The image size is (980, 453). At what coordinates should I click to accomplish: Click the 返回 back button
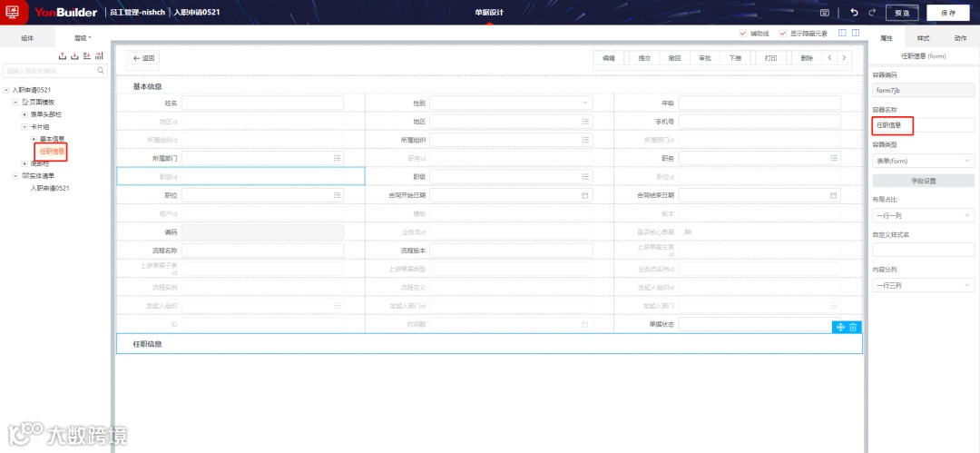(143, 58)
